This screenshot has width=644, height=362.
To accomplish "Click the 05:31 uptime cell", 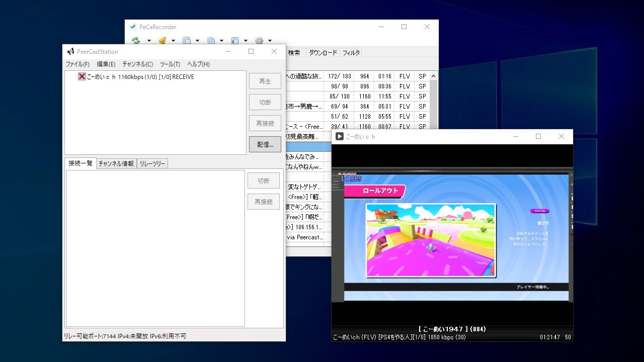I will click(x=385, y=107).
